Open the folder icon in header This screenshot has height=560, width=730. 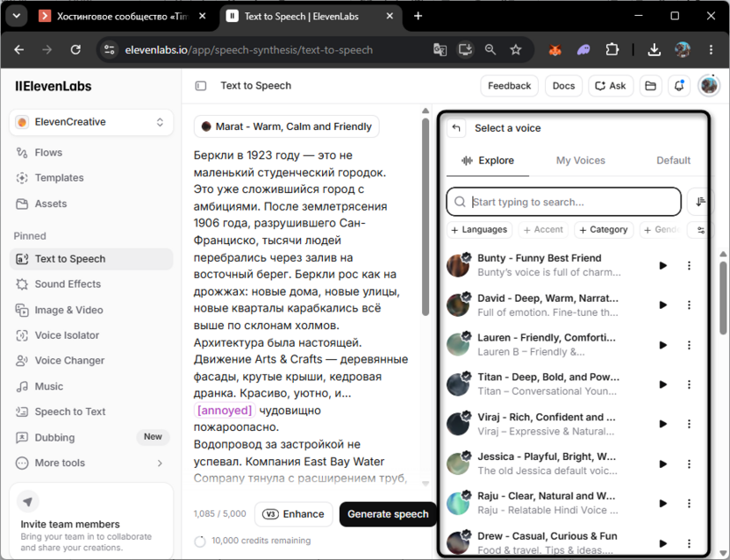pyautogui.click(x=650, y=86)
